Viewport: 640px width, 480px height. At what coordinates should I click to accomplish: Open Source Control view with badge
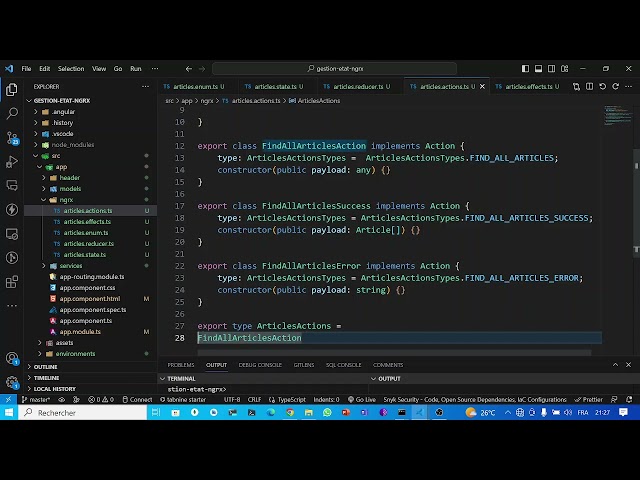click(12, 138)
